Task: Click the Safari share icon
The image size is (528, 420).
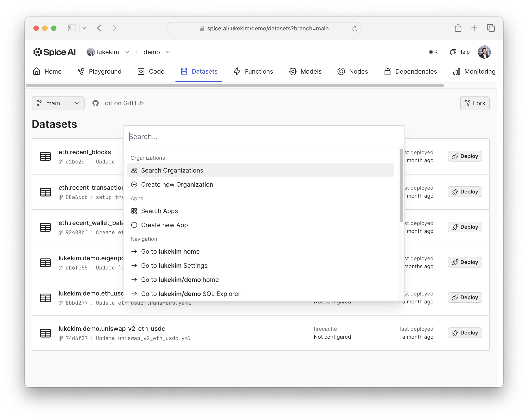Action: (458, 28)
